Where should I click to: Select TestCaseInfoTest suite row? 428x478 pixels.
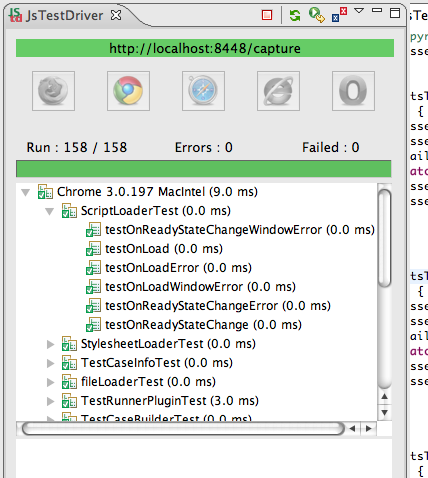[157, 363]
